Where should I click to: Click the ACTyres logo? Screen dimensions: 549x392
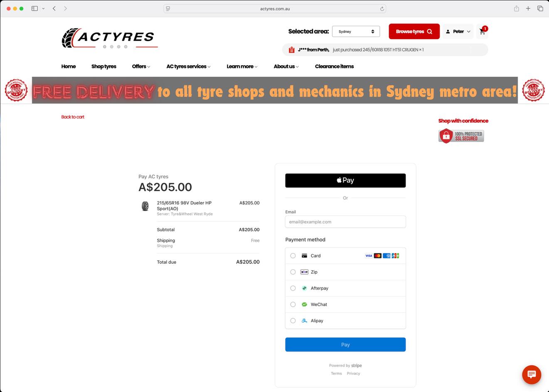coord(110,38)
